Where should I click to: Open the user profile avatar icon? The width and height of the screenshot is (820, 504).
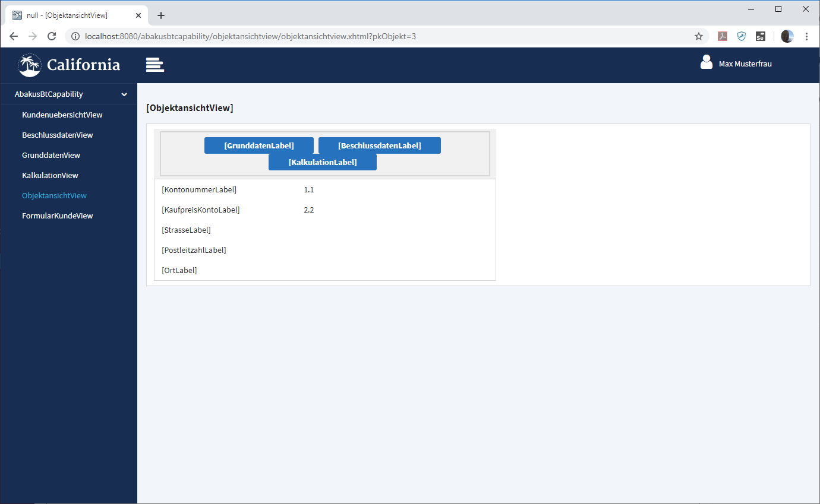pyautogui.click(x=707, y=62)
